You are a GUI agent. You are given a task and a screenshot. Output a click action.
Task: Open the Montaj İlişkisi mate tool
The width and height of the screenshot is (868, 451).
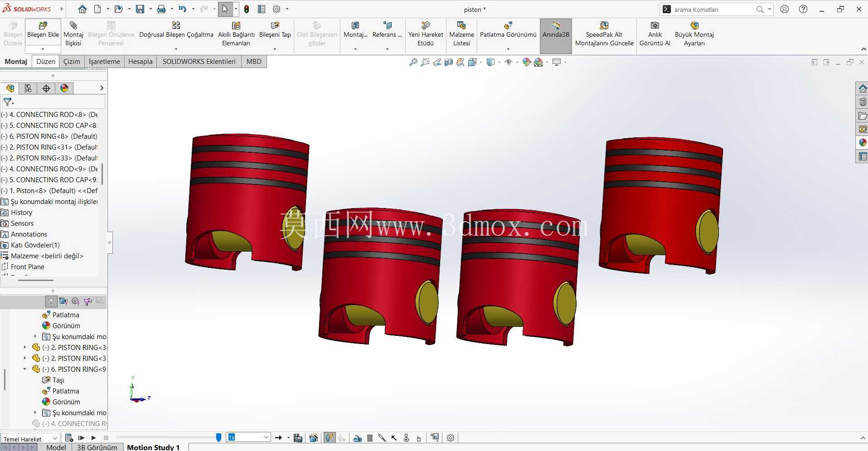point(73,33)
